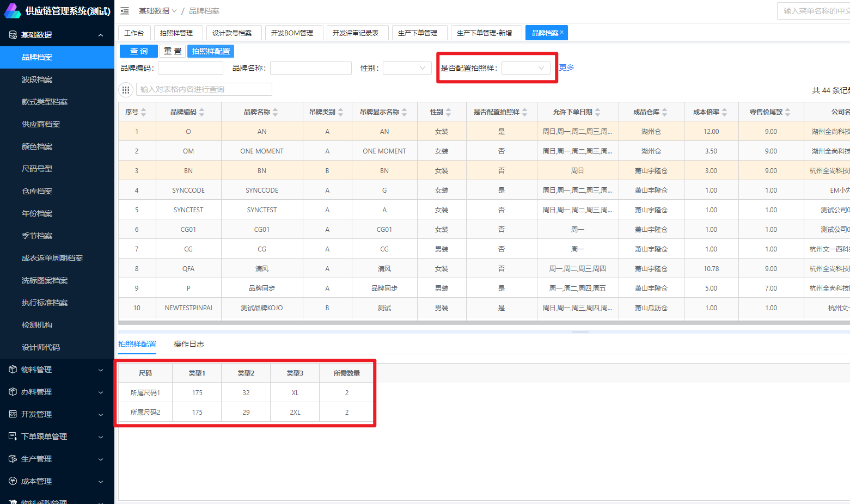Click the 物料管理 box icon in sidebar
850x504 pixels.
[13, 370]
